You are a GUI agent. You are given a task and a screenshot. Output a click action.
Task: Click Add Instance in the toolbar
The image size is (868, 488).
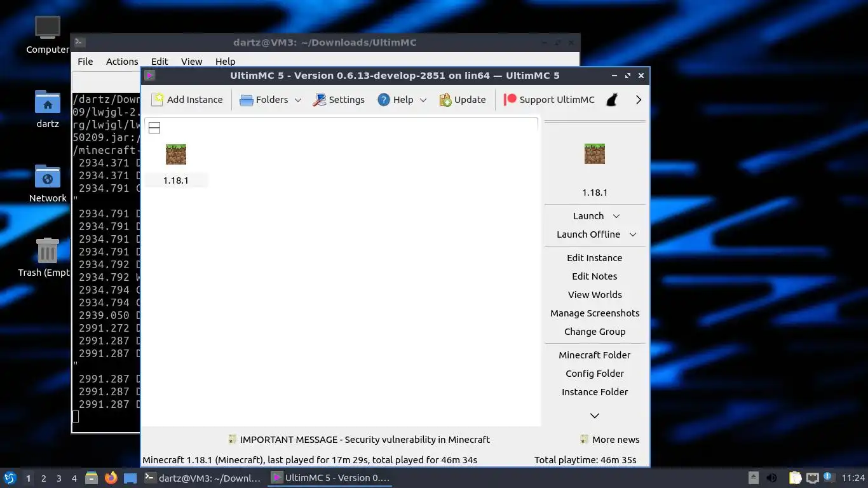point(187,100)
